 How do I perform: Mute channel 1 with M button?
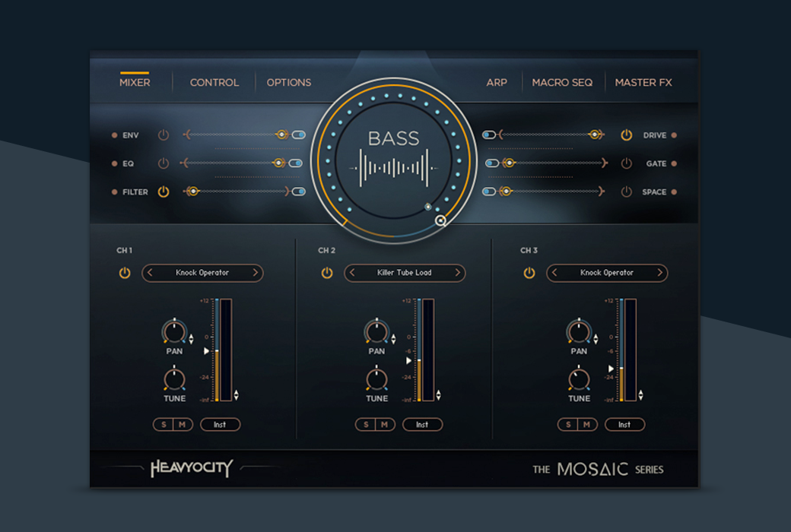(x=183, y=425)
